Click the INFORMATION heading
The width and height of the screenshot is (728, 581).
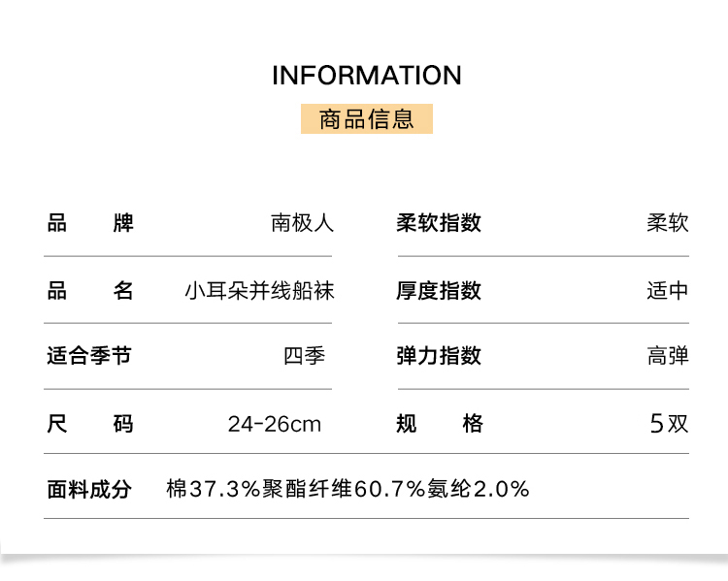367,76
